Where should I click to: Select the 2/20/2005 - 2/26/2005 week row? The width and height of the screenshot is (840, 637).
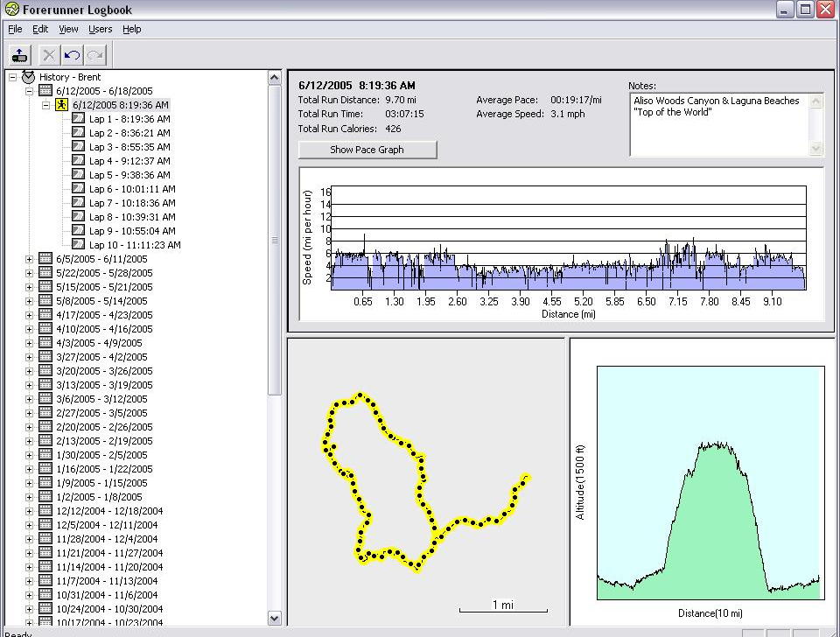tap(104, 427)
